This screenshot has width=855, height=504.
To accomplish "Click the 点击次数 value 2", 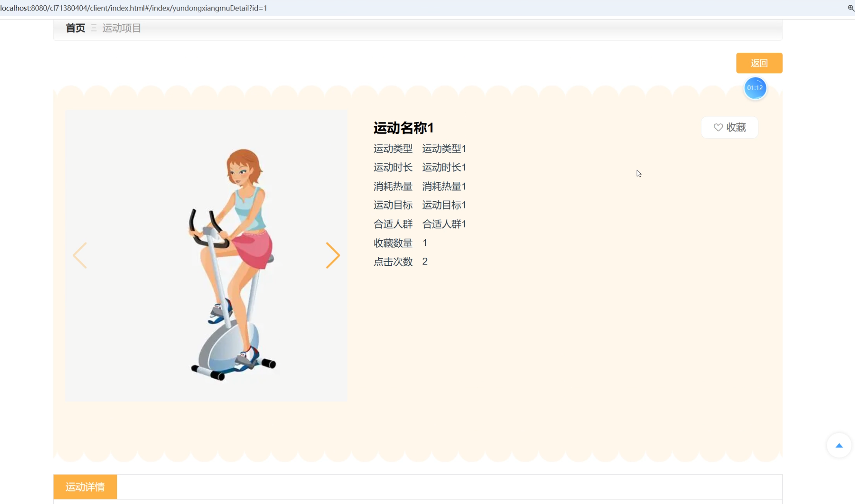I will pyautogui.click(x=425, y=261).
